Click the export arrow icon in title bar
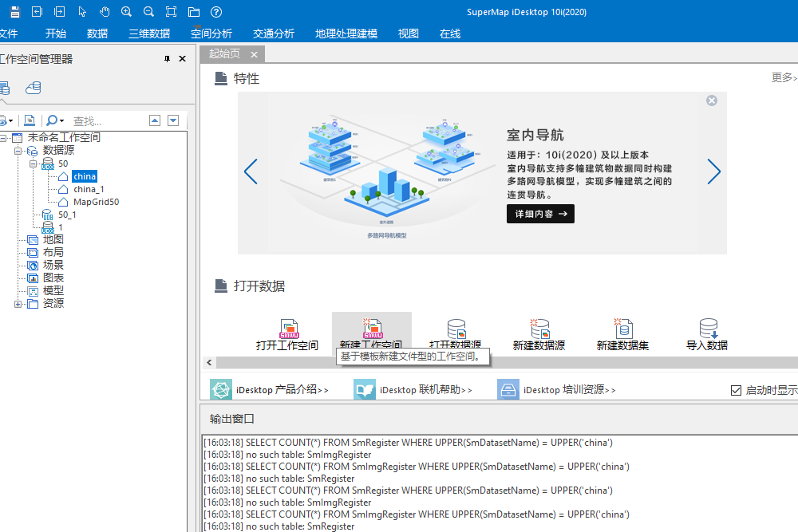Viewport: 798px width, 532px height. [60, 12]
